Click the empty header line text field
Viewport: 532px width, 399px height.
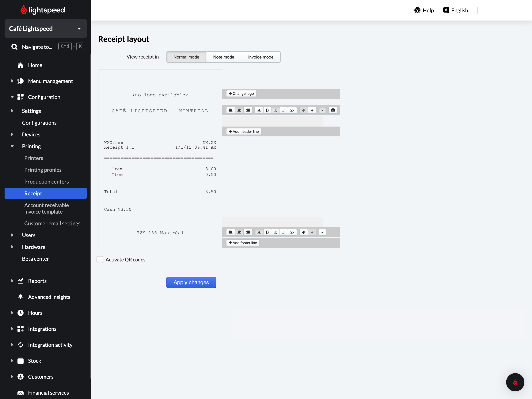click(272, 121)
